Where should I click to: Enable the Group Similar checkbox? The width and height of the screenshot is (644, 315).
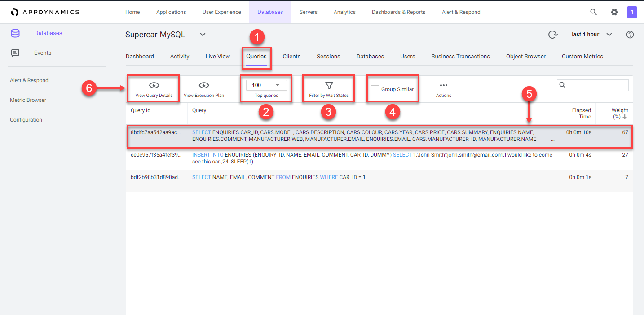tap(375, 89)
